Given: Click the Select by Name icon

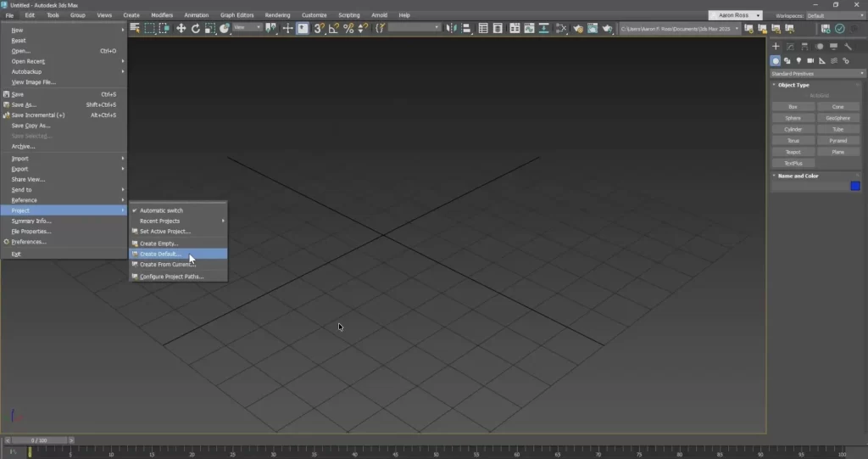Looking at the screenshot, I should coord(135,28).
